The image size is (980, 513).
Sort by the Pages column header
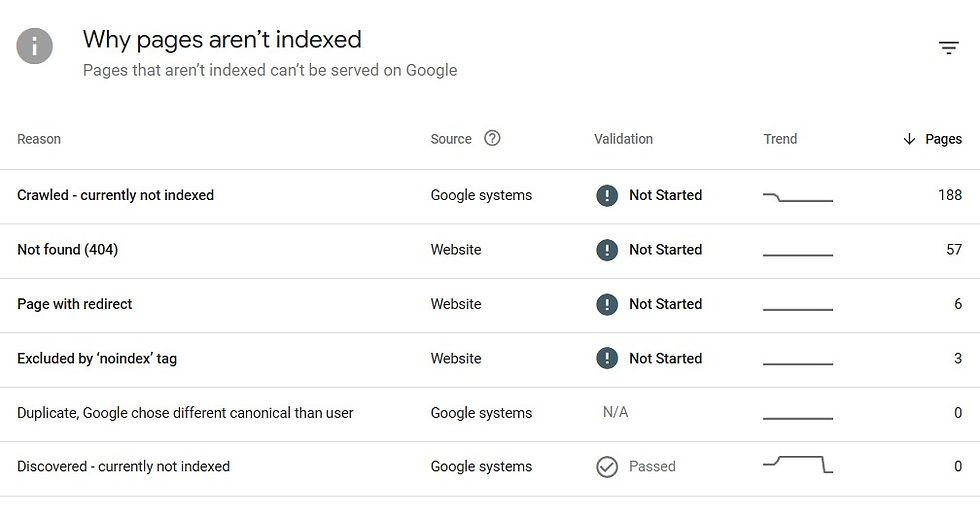(943, 139)
